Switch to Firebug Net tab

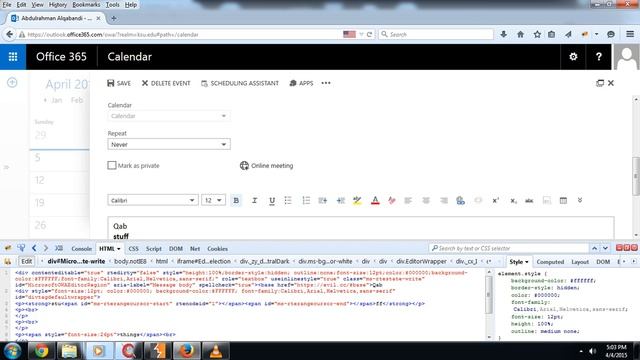pyautogui.click(x=195, y=249)
